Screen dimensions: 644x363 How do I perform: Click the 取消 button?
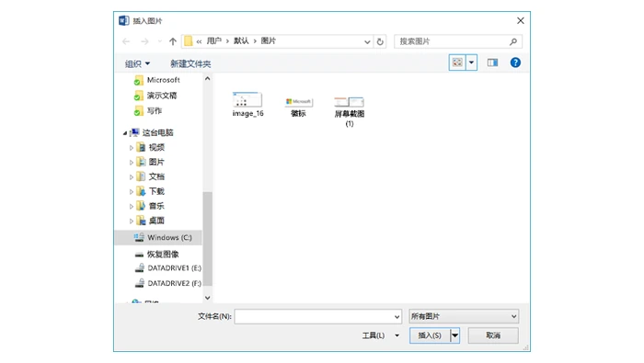tap(493, 335)
